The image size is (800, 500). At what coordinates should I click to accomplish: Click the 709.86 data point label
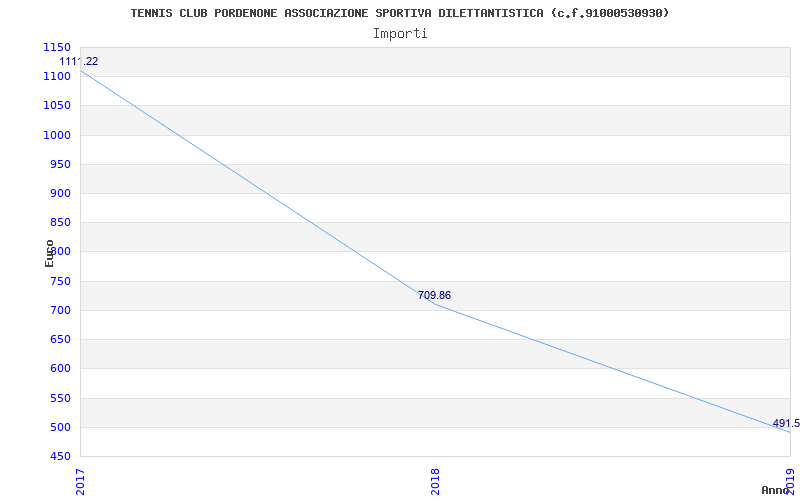pyautogui.click(x=434, y=295)
